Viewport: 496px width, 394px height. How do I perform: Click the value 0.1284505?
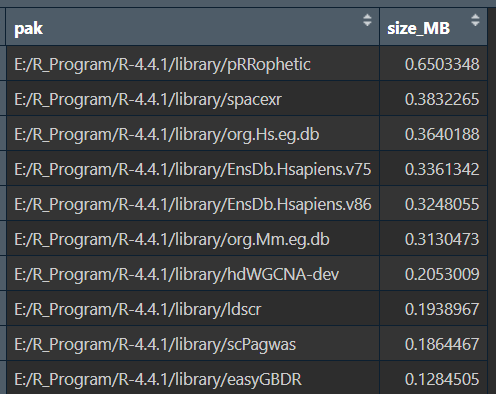point(442,379)
